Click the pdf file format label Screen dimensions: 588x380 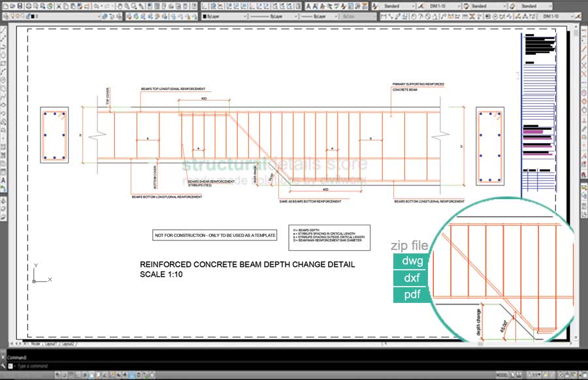point(412,294)
